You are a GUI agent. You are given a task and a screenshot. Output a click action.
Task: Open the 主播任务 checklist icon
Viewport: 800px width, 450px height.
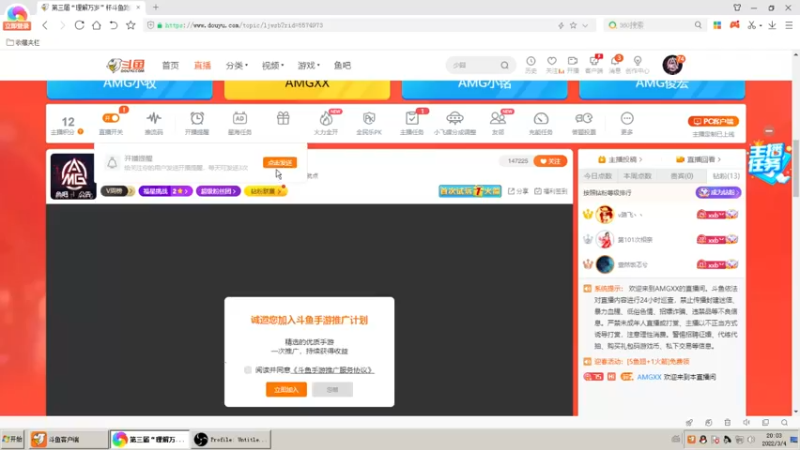[412, 119]
